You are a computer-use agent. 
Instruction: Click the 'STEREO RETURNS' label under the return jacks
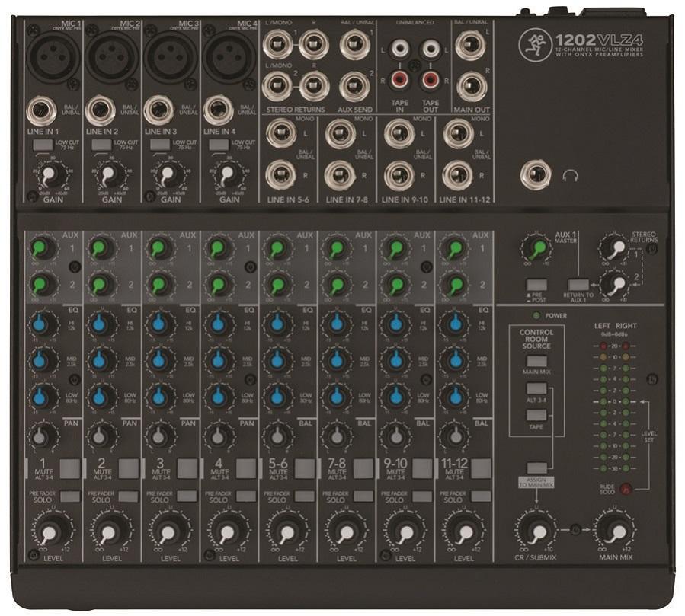(296, 110)
